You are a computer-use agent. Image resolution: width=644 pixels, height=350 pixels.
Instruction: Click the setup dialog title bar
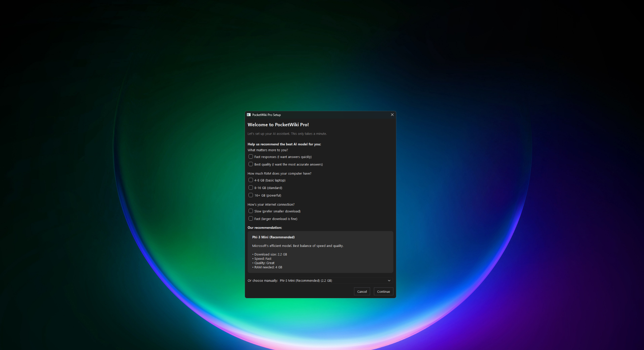[314, 115]
